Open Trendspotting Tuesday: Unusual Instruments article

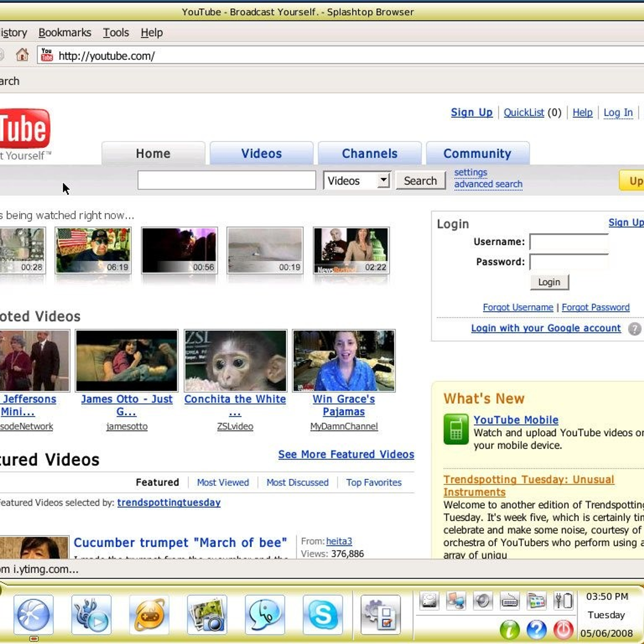(x=529, y=486)
